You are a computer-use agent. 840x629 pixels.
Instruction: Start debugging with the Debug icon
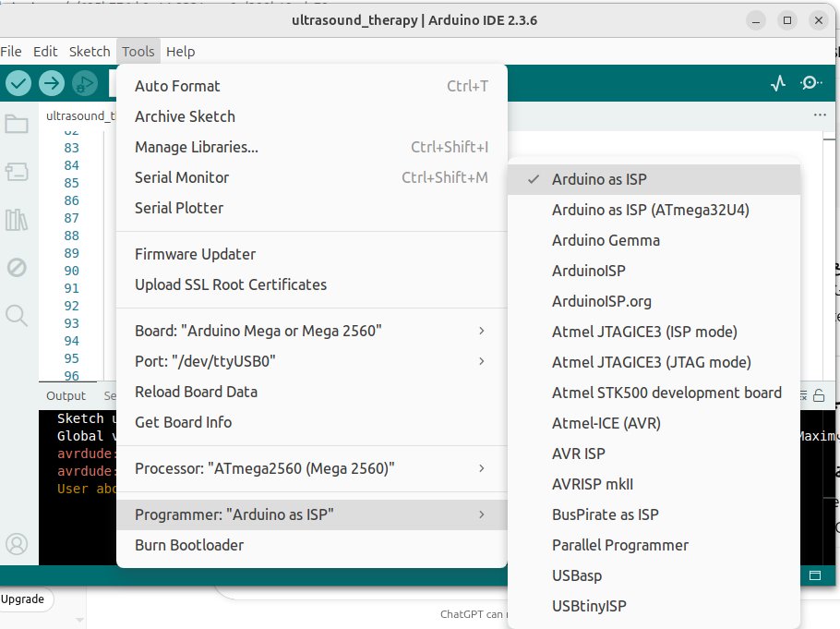[x=85, y=83]
